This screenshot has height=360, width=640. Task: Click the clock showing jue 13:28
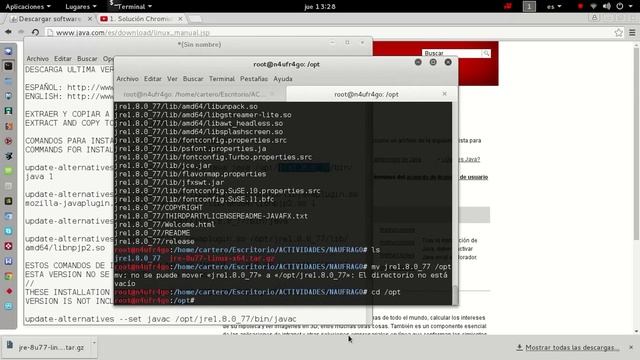pos(320,7)
